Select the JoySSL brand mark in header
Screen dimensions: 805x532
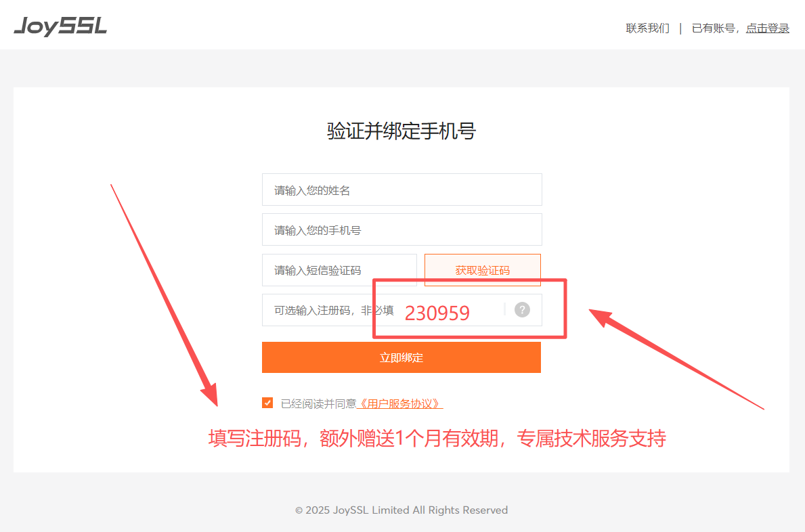coord(60,24)
